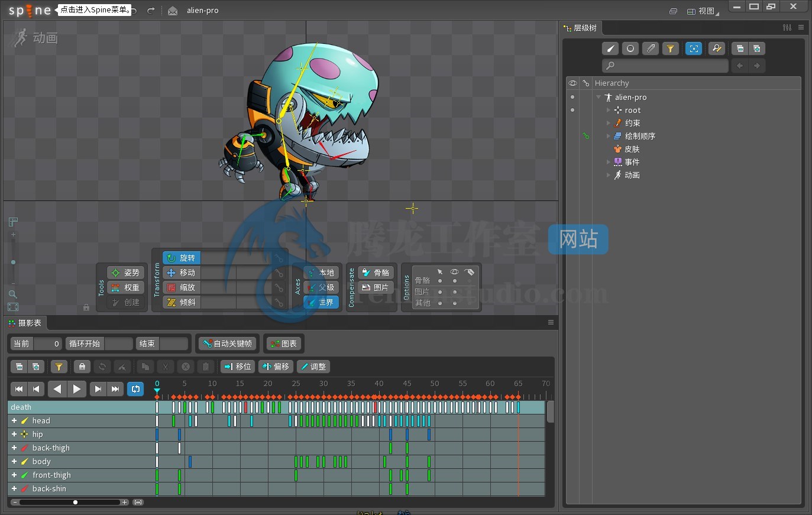Toggle visibility dot for alien-pro skeleton
The width and height of the screenshot is (812, 515).
coord(572,97)
